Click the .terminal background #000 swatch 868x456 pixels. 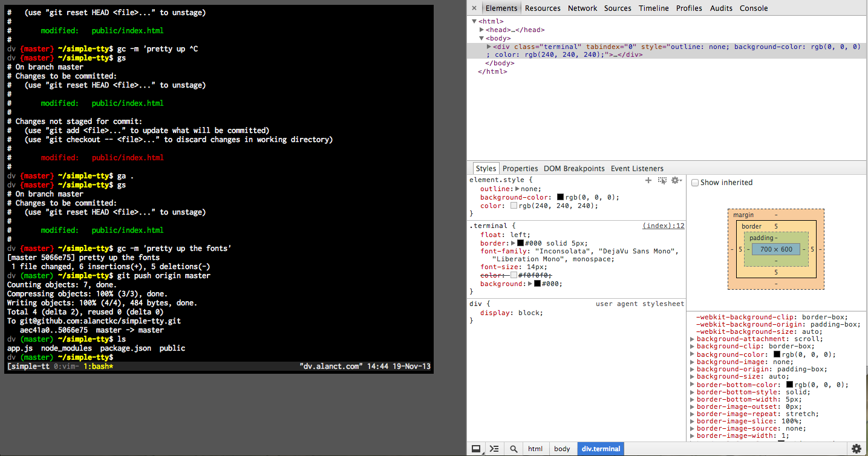(x=537, y=284)
